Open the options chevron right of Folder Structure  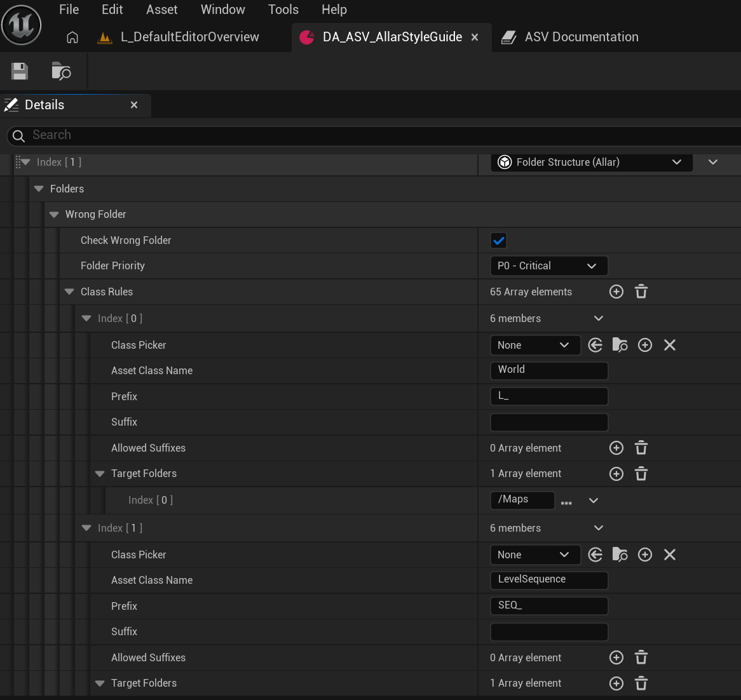click(712, 162)
